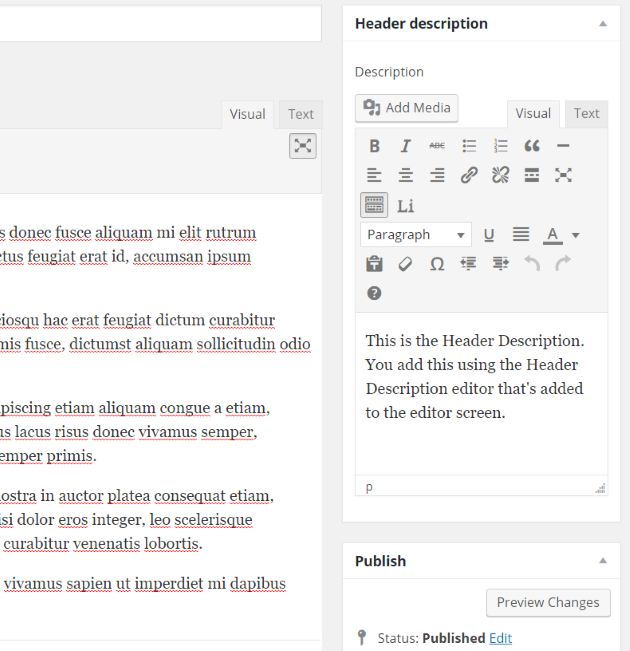630x651 pixels.
Task: Grab the editor resize handle
Action: [x=601, y=488]
